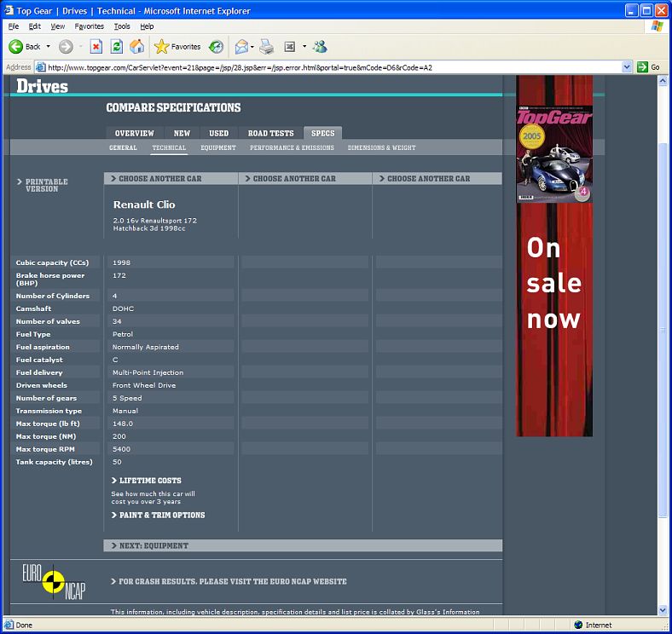672x634 pixels.
Task: Open the Equipment sub-tab
Action: [x=218, y=147]
